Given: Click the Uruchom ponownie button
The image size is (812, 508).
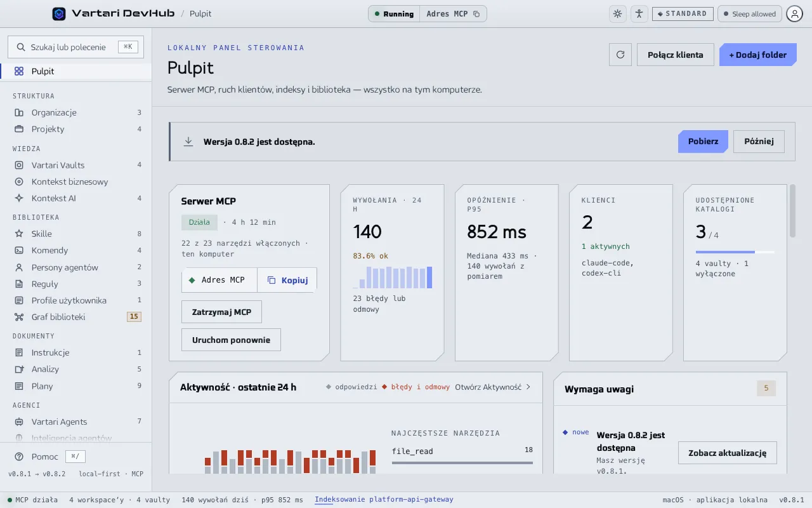Looking at the screenshot, I should [231, 340].
